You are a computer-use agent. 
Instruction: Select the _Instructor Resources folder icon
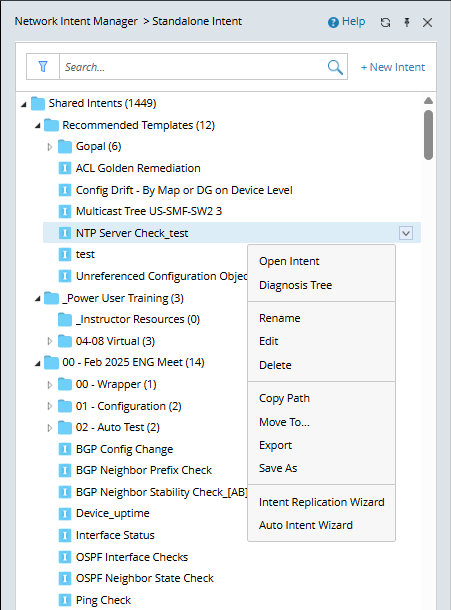[x=65, y=319]
